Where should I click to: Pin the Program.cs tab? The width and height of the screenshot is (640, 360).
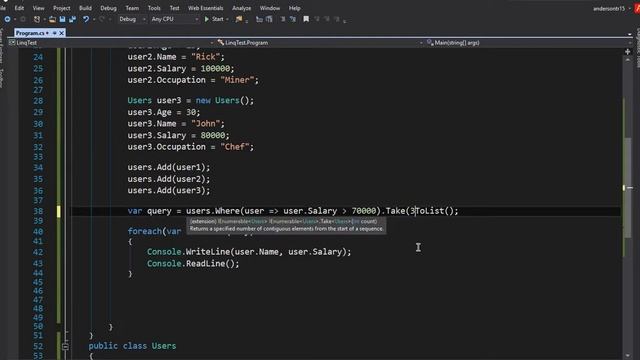pos(54,33)
